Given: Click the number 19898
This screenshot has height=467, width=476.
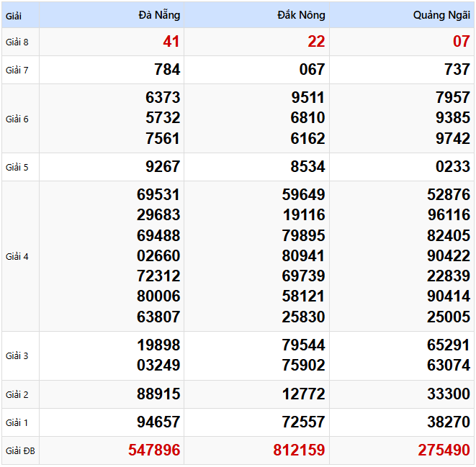Looking at the screenshot, I should pyautogui.click(x=158, y=345).
